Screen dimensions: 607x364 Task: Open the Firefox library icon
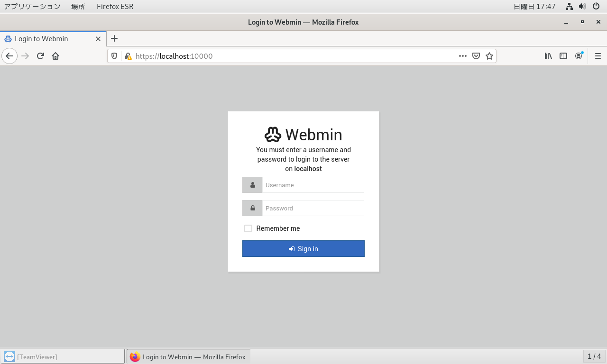coord(548,56)
